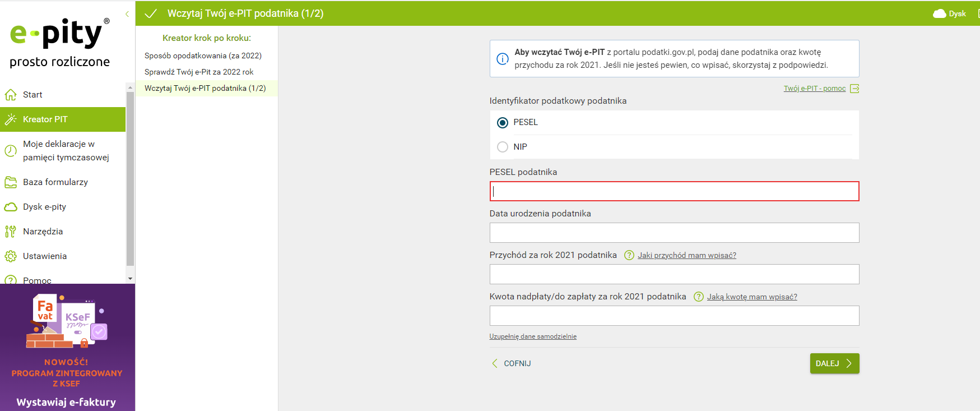Click the Data urodzenia podatnika field

674,233
